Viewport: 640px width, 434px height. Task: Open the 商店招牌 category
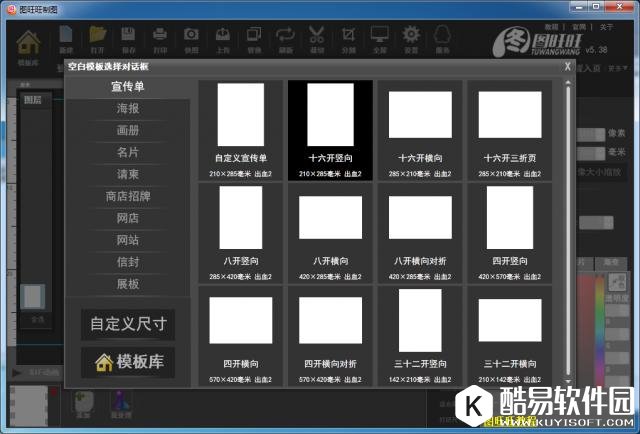pos(128,196)
